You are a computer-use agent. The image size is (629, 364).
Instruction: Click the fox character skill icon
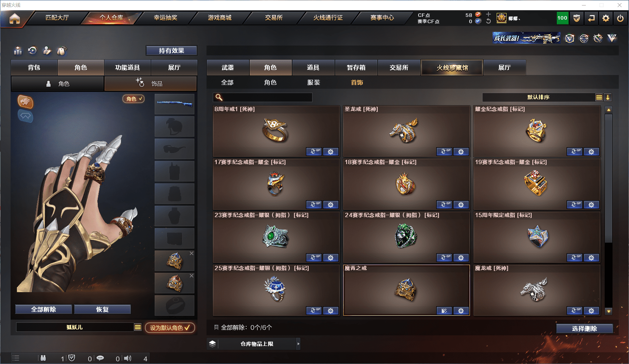(x=25, y=102)
